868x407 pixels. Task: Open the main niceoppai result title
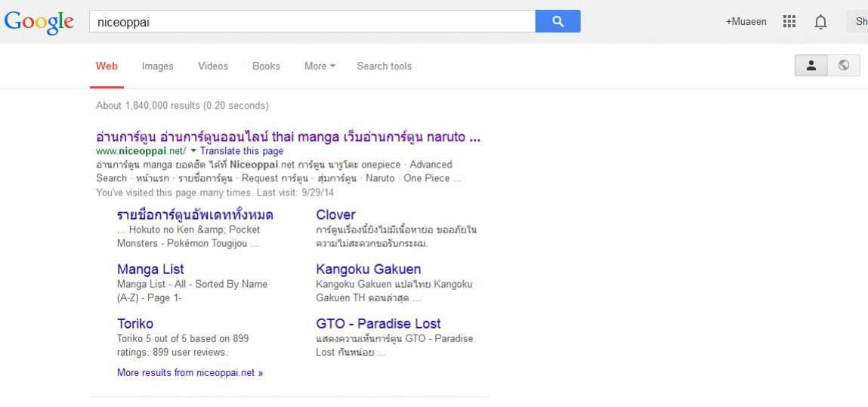(x=288, y=137)
